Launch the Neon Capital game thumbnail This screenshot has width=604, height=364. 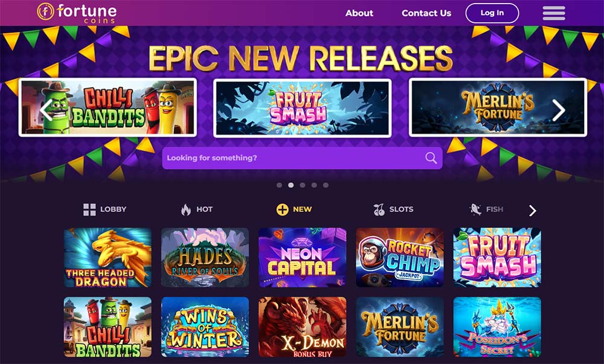303,257
